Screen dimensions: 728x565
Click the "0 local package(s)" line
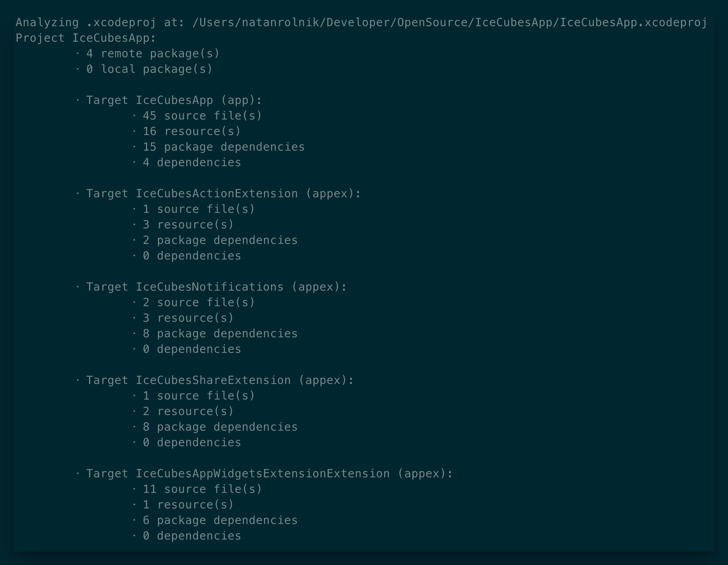[x=149, y=69]
